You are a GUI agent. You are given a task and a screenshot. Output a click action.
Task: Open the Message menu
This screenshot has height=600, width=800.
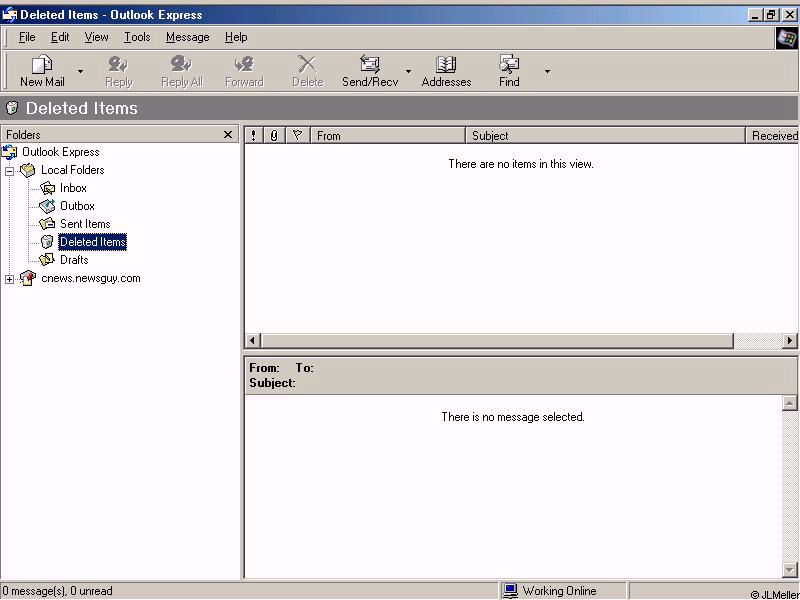pyautogui.click(x=187, y=37)
